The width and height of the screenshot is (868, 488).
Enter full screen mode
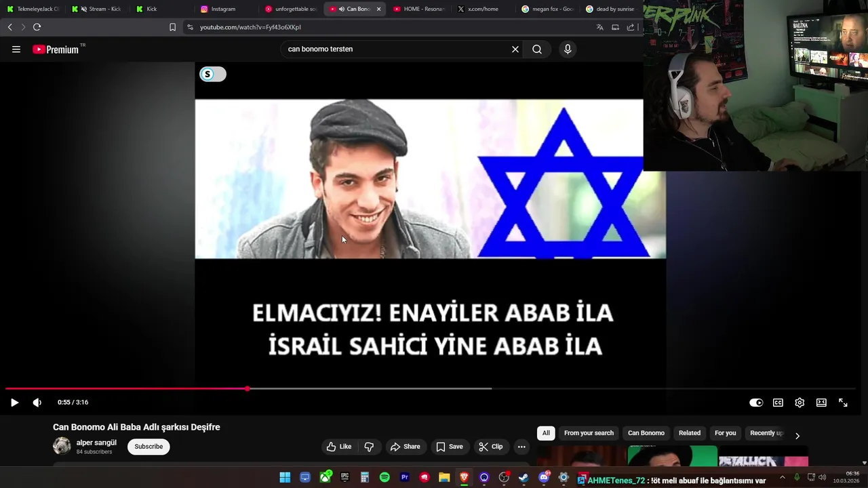coord(843,403)
